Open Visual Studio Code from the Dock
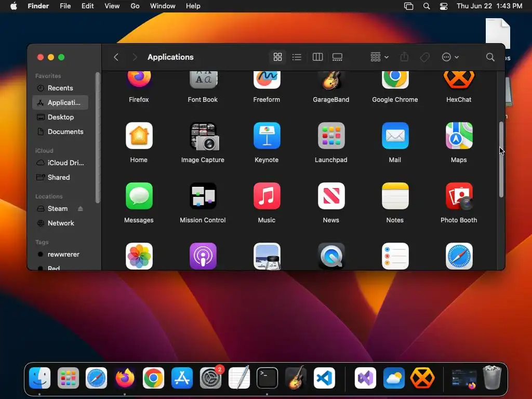 tap(324, 378)
